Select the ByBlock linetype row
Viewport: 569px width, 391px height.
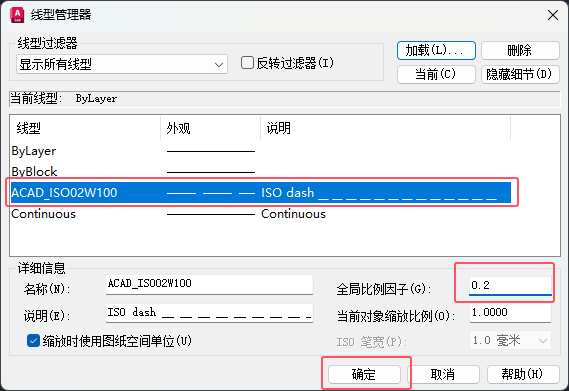261,172
